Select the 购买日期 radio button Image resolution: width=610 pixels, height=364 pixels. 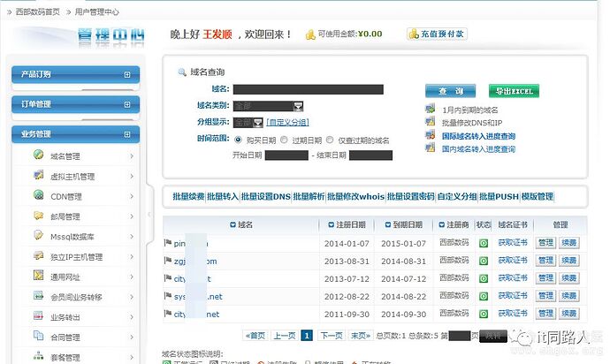click(x=238, y=140)
